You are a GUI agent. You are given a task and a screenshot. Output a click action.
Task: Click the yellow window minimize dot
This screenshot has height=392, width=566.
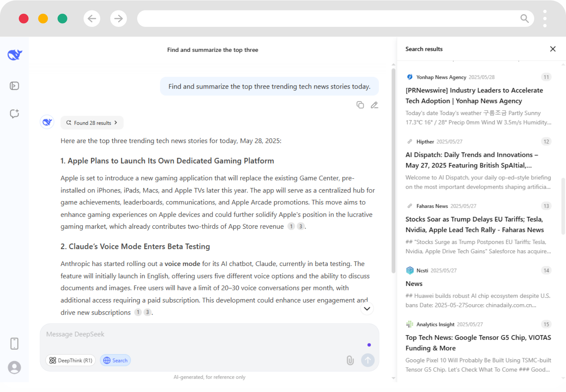pos(43,19)
